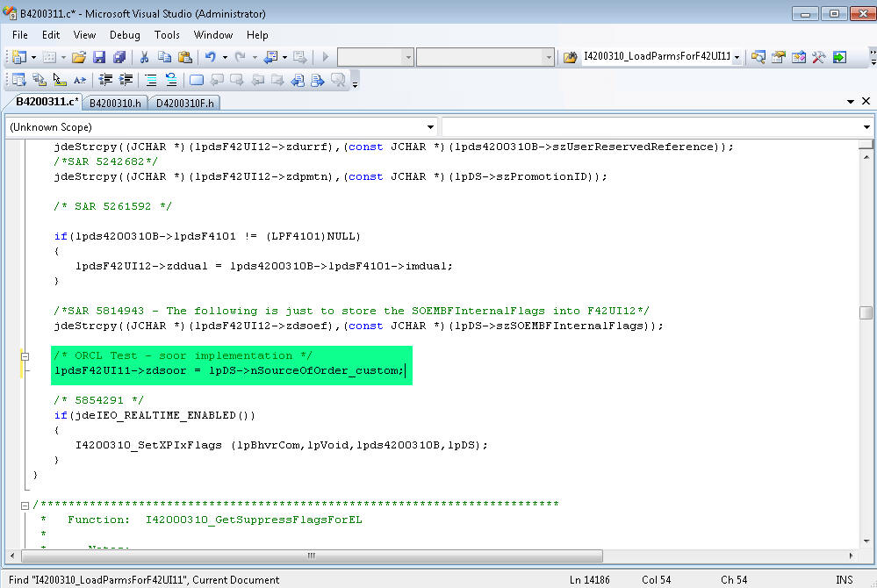Open the Solution Explorer icon
Viewport: 877px width, 588px height.
pos(758,57)
